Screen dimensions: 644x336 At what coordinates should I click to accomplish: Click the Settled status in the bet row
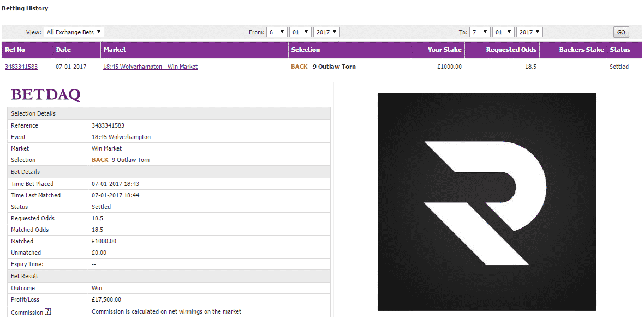pos(619,67)
